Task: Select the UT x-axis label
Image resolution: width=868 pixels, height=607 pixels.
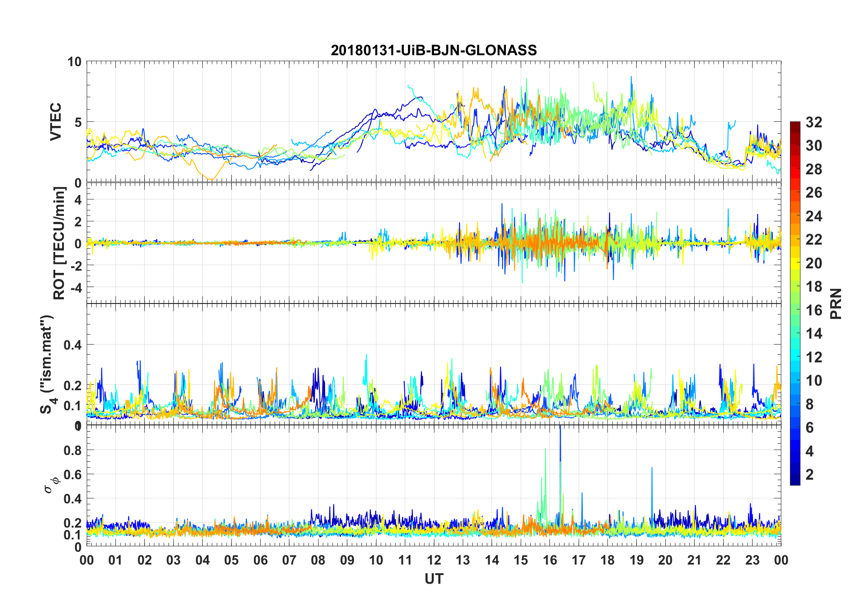Action: [x=434, y=579]
